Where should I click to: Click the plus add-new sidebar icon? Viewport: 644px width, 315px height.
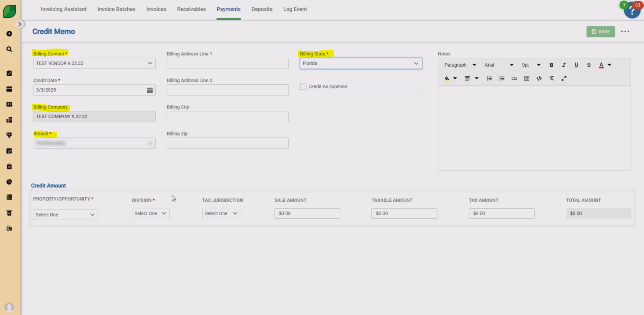tap(9, 34)
